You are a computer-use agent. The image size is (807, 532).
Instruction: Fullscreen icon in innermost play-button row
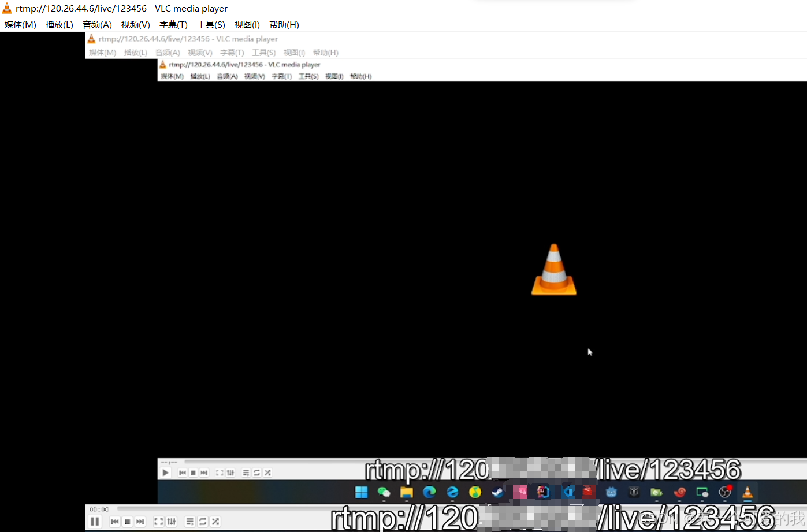220,473
